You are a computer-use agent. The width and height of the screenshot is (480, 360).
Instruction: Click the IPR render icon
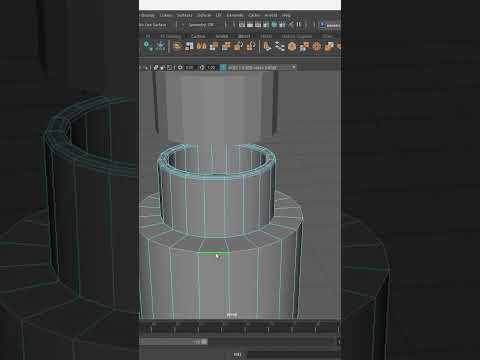click(258, 25)
